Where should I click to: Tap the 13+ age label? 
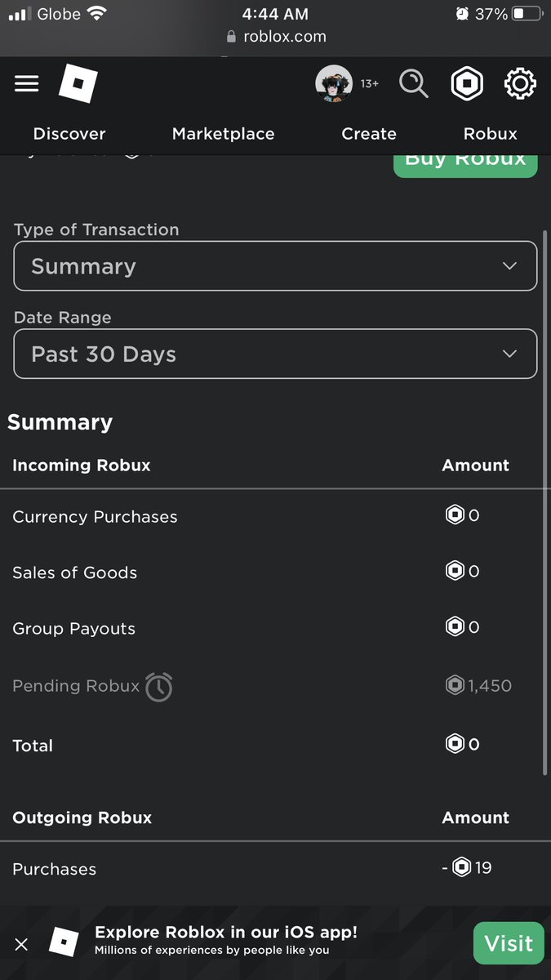coord(370,84)
